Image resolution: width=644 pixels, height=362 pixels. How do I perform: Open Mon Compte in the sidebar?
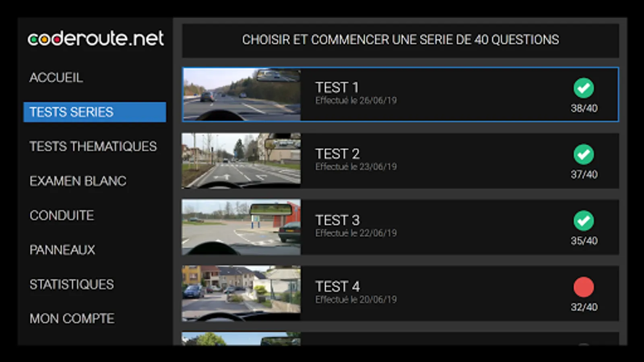72,319
